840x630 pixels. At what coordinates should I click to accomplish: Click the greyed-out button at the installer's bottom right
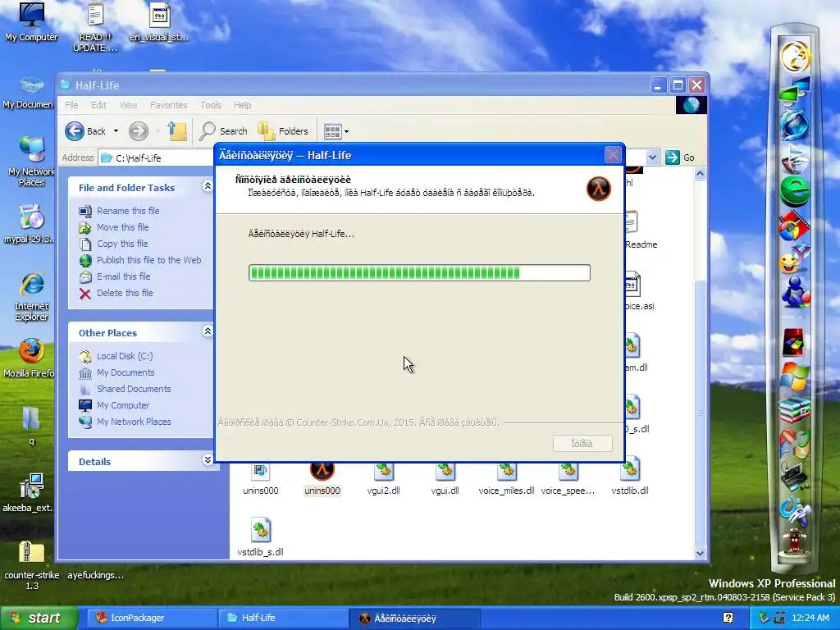(x=582, y=443)
